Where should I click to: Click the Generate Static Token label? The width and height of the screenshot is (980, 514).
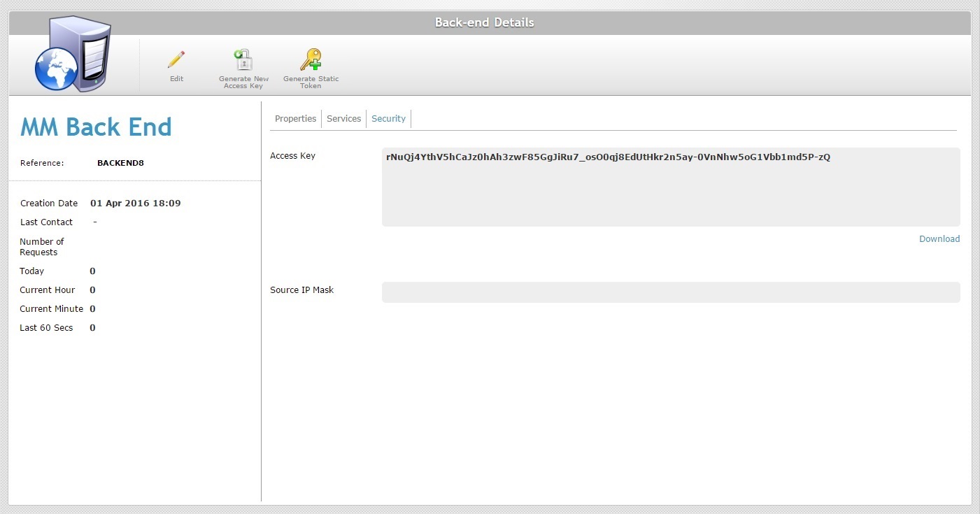pos(311,83)
